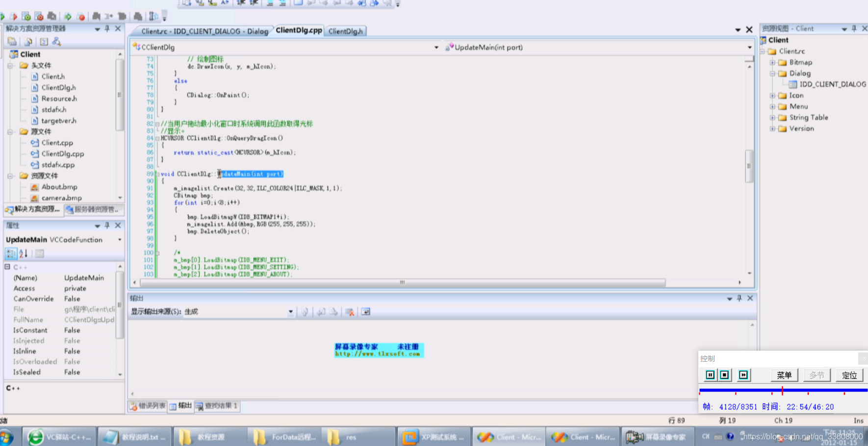Click the Alphabetical sort icon in Properties panel

tap(23, 253)
